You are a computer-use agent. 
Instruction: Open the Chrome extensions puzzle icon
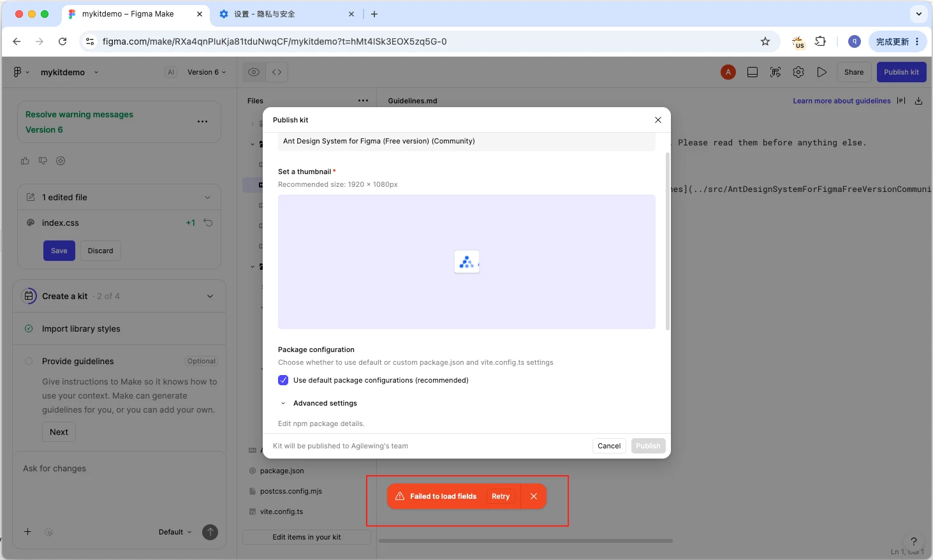point(821,41)
